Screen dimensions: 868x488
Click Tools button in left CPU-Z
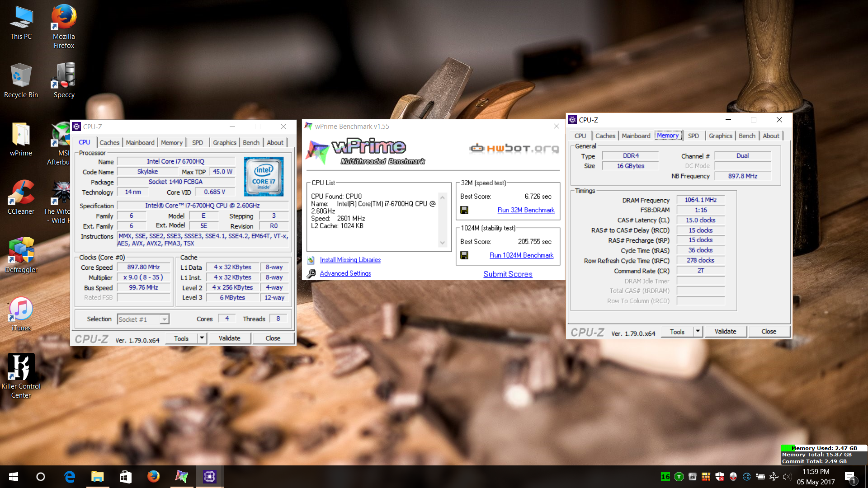click(x=181, y=338)
